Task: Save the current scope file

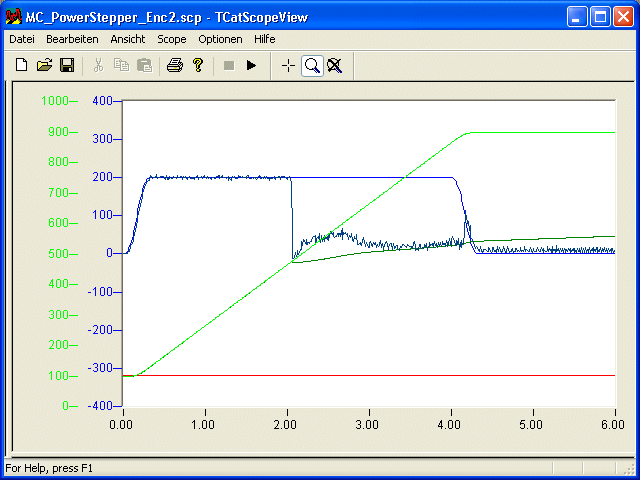Action: click(x=67, y=65)
